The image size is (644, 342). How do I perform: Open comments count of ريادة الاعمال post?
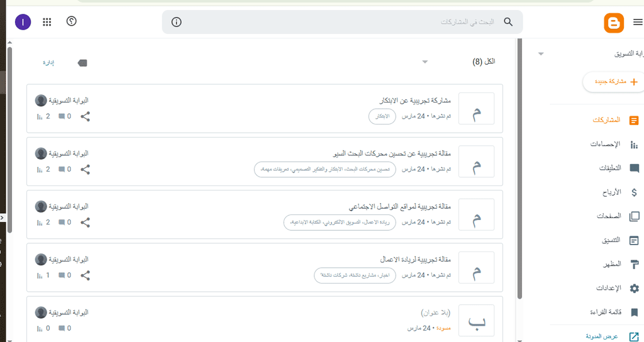point(65,275)
